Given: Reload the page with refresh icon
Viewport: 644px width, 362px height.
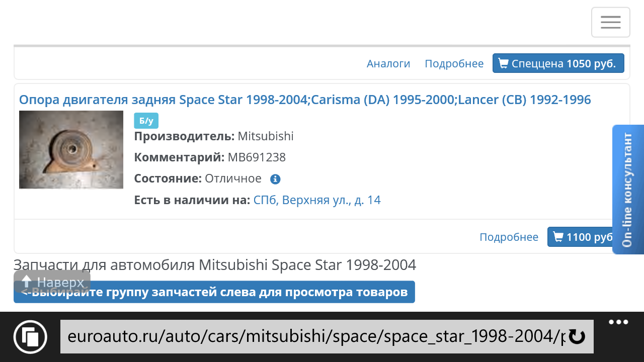Looking at the screenshot, I should click(577, 337).
